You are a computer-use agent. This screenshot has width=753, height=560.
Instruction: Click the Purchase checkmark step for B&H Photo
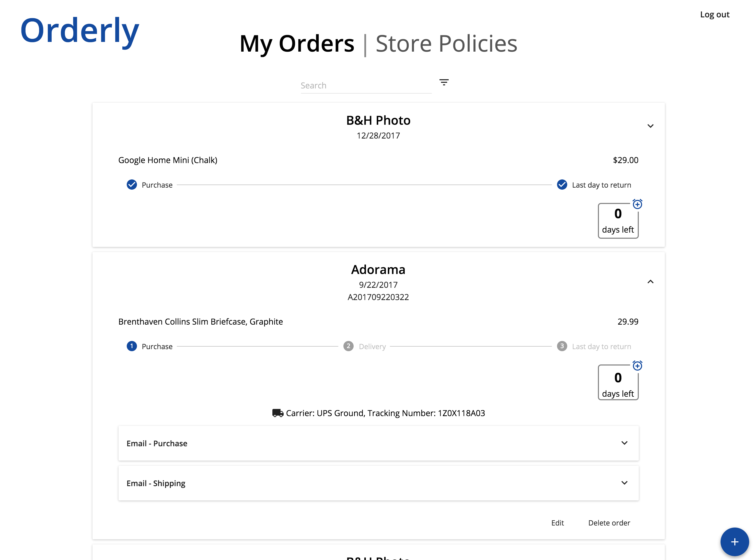pos(132,185)
